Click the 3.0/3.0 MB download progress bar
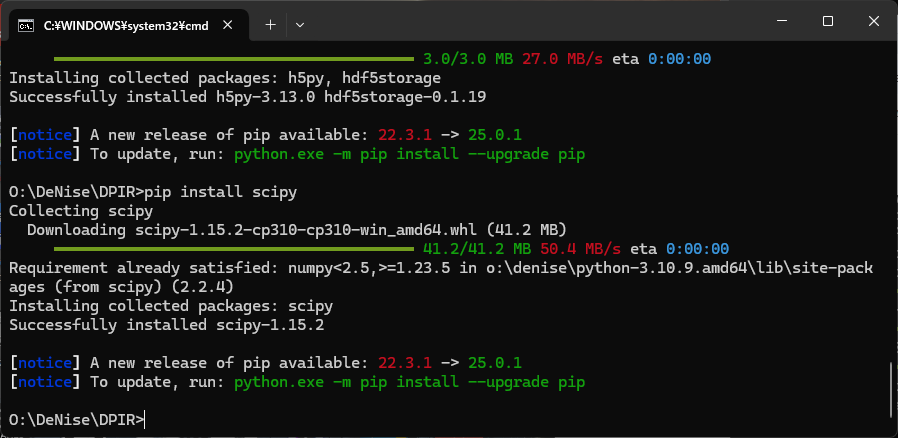 click(x=234, y=58)
